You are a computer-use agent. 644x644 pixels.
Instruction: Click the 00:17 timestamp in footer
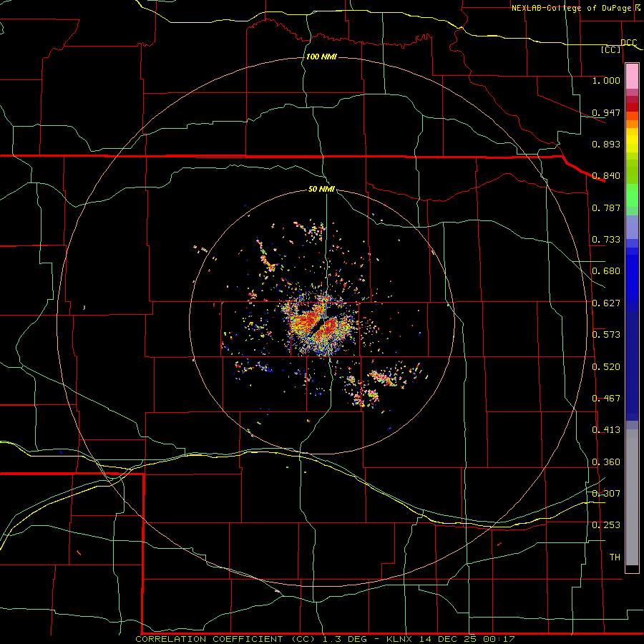click(x=499, y=639)
